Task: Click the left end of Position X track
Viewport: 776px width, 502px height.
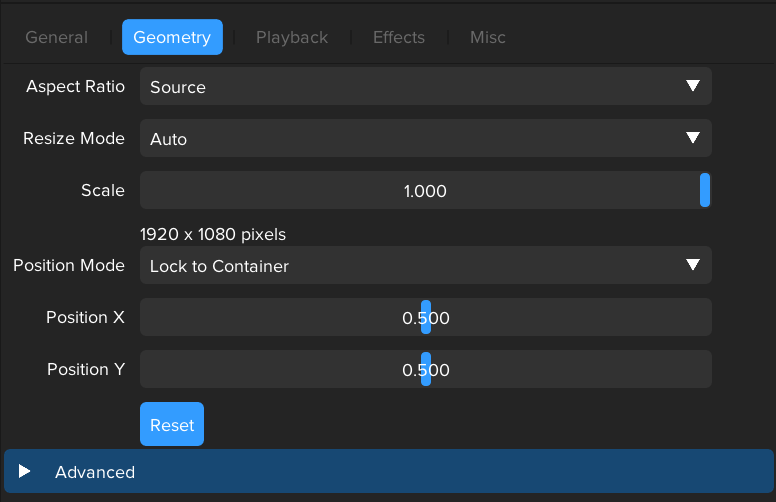Action: pos(148,318)
